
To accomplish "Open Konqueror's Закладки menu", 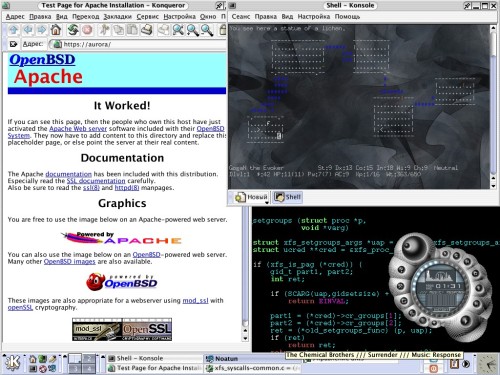I will pos(117,17).
